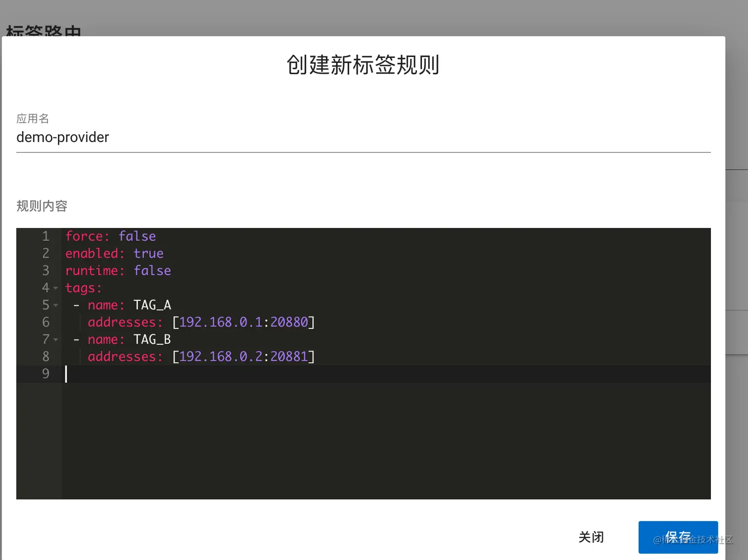Collapse the fold arrow on line 5

pyautogui.click(x=55, y=305)
